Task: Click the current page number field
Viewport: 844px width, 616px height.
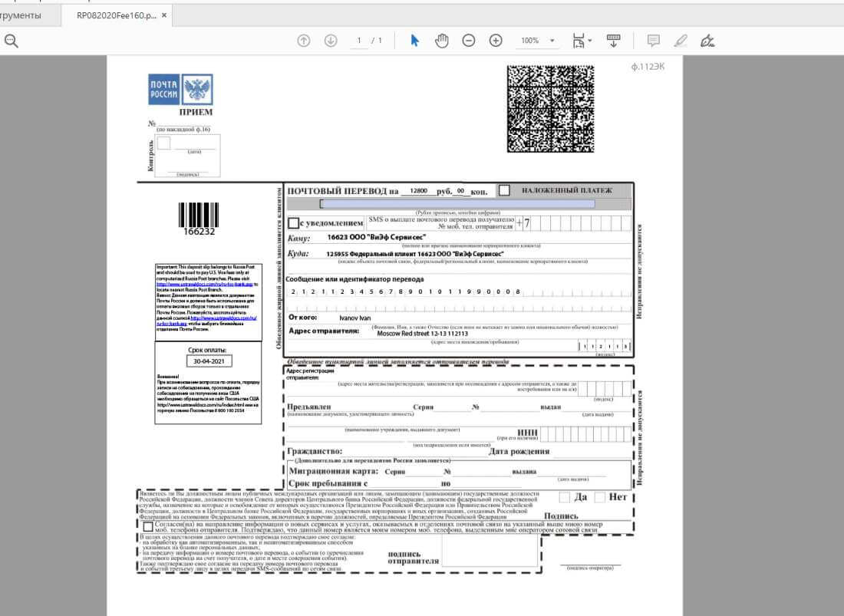Action: [x=358, y=41]
